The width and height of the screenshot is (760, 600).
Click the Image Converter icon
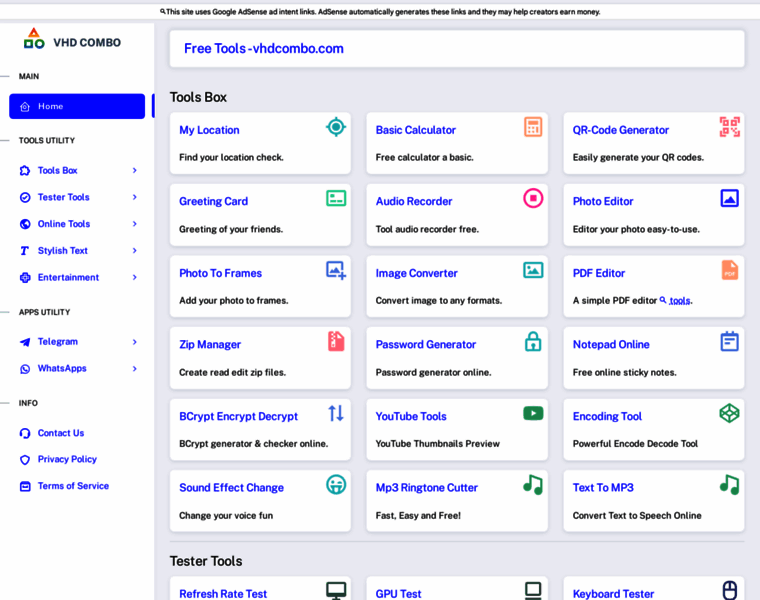click(x=533, y=270)
